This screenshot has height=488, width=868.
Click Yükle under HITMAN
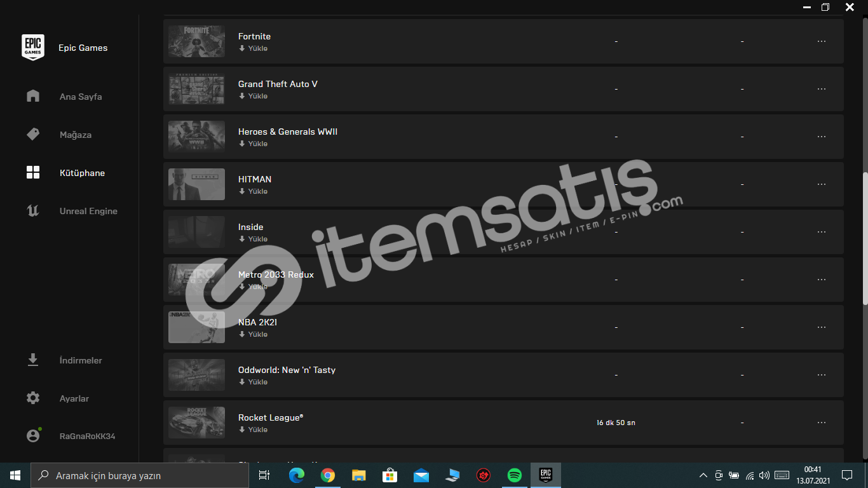[x=253, y=191]
